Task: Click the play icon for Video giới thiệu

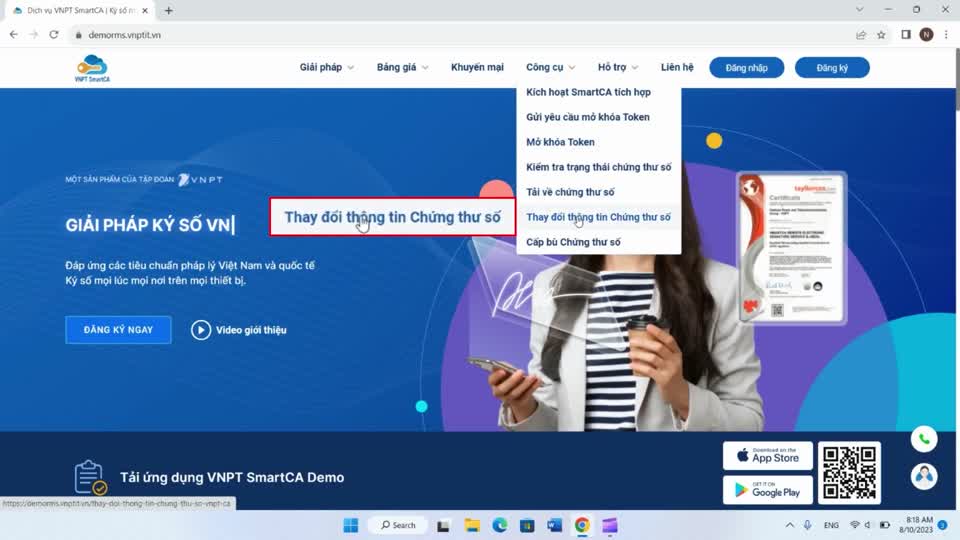Action: point(201,330)
